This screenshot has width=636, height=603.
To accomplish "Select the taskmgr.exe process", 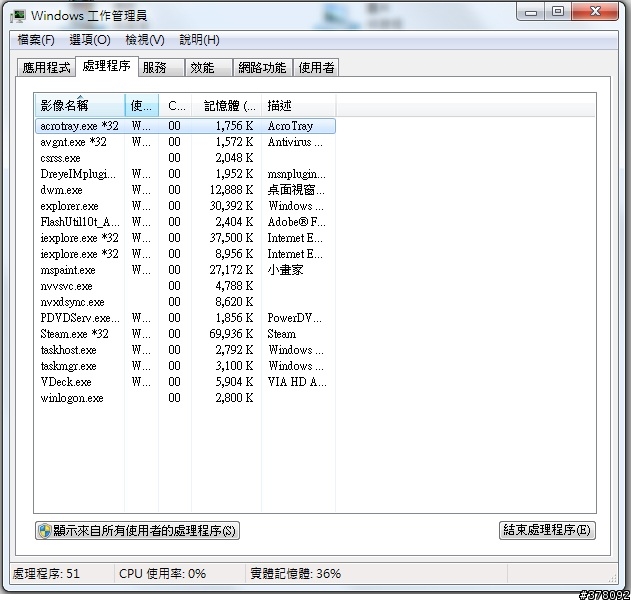I will (185, 366).
